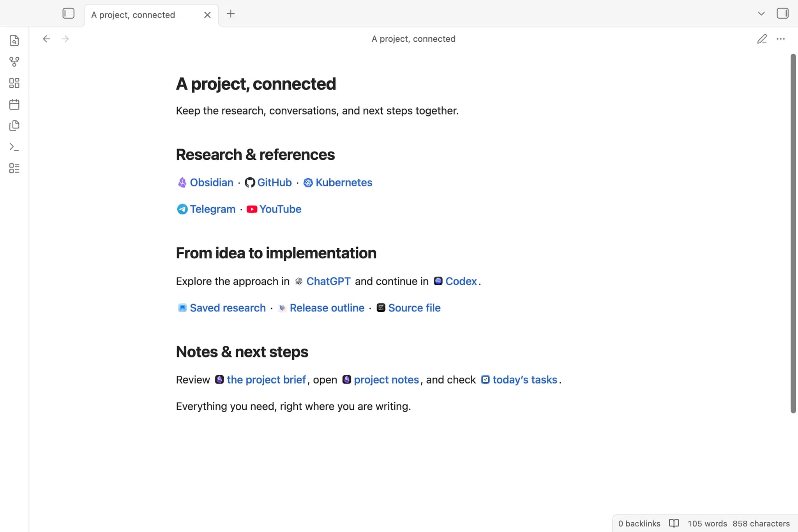The image size is (798, 532).
Task: Open the GitHub link
Action: (x=274, y=182)
